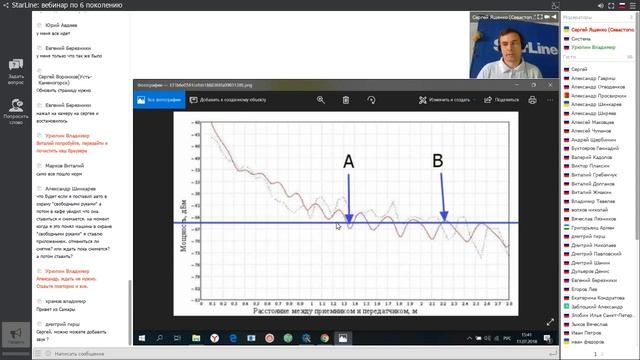The image size is (640, 360).
Task: Open Microsoft Edge from the taskbar
Action: click(x=233, y=338)
